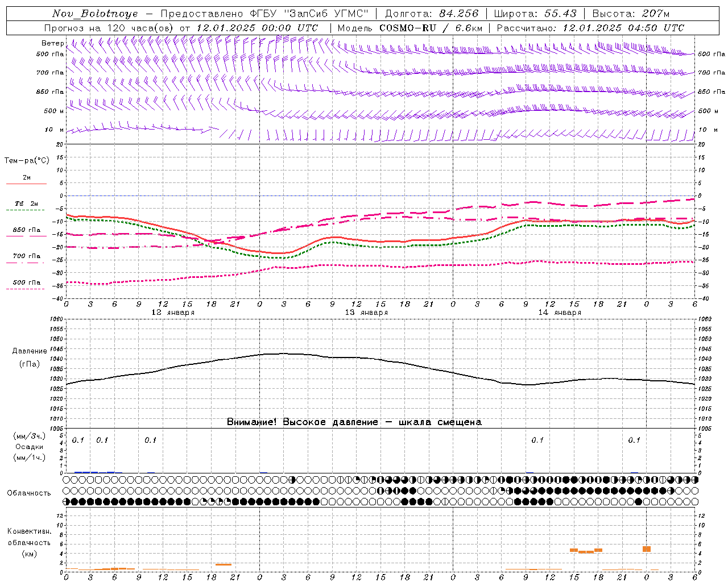Screen dimensions: 728x582
Task: Click the 'Высота: 207м' value
Action: click(631, 14)
